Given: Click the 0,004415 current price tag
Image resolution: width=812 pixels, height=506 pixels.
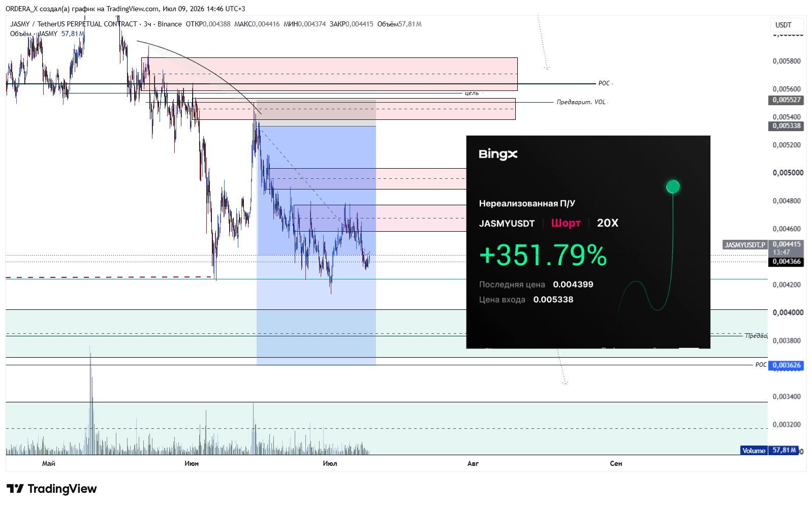Looking at the screenshot, I should click(x=786, y=244).
